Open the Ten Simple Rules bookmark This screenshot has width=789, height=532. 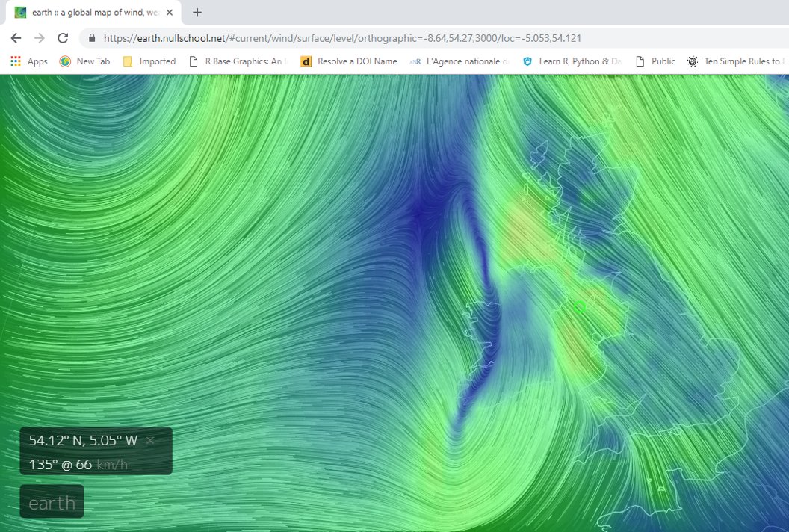tap(737, 61)
